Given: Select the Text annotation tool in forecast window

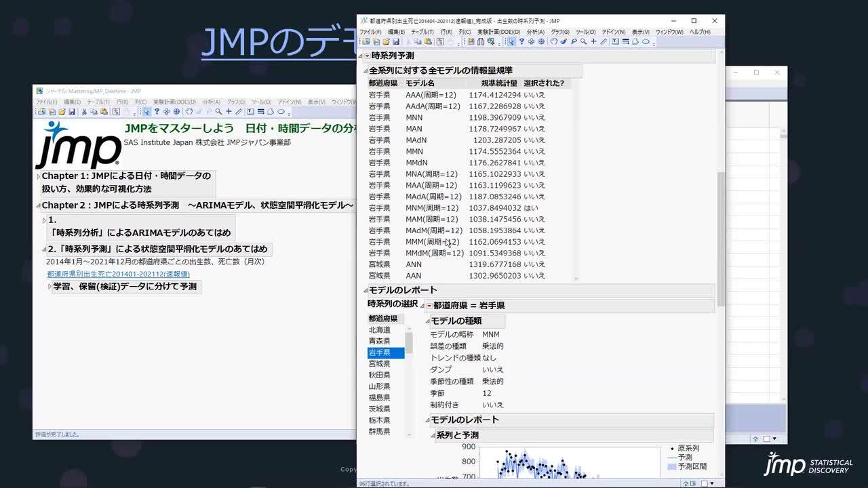Looking at the screenshot, I should tap(616, 41).
